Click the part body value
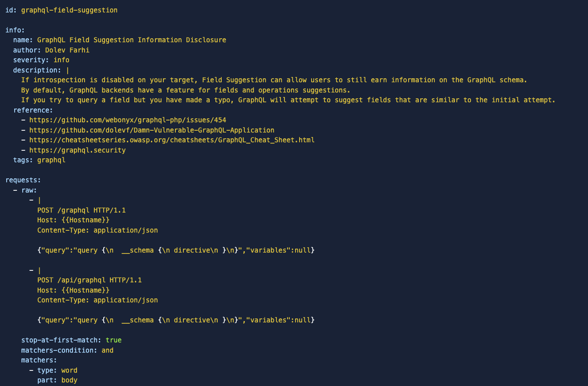The height and width of the screenshot is (386, 588). [x=69, y=380]
